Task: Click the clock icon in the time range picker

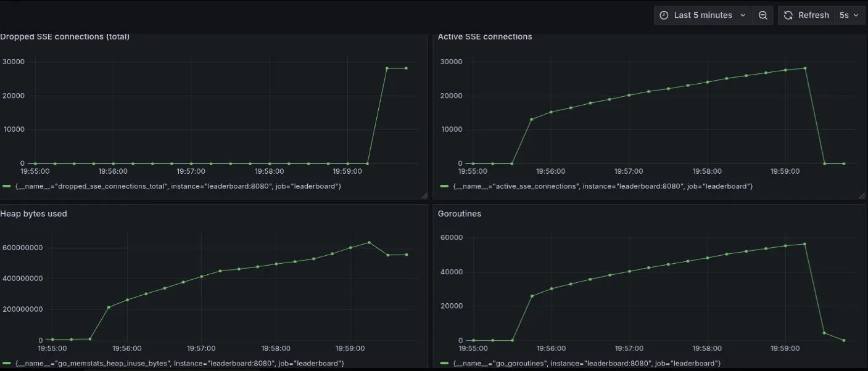Action: coord(664,15)
